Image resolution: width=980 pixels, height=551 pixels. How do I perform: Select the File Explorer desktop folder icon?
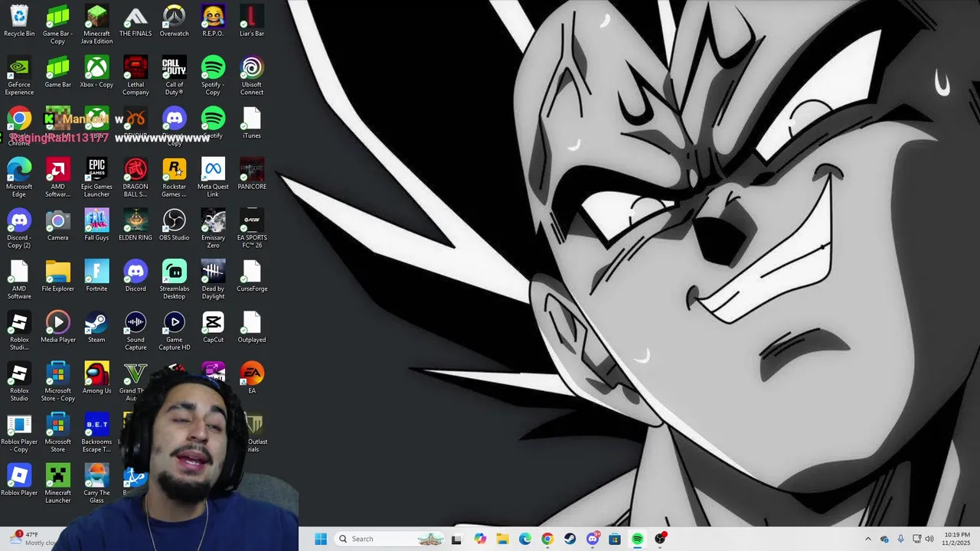coord(58,276)
